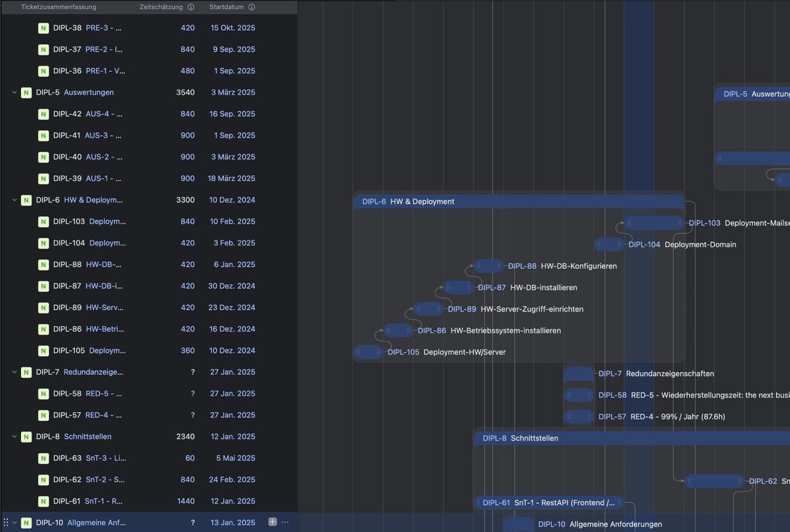Collapse the DIPL-5 Auswertungen group

[x=14, y=93]
